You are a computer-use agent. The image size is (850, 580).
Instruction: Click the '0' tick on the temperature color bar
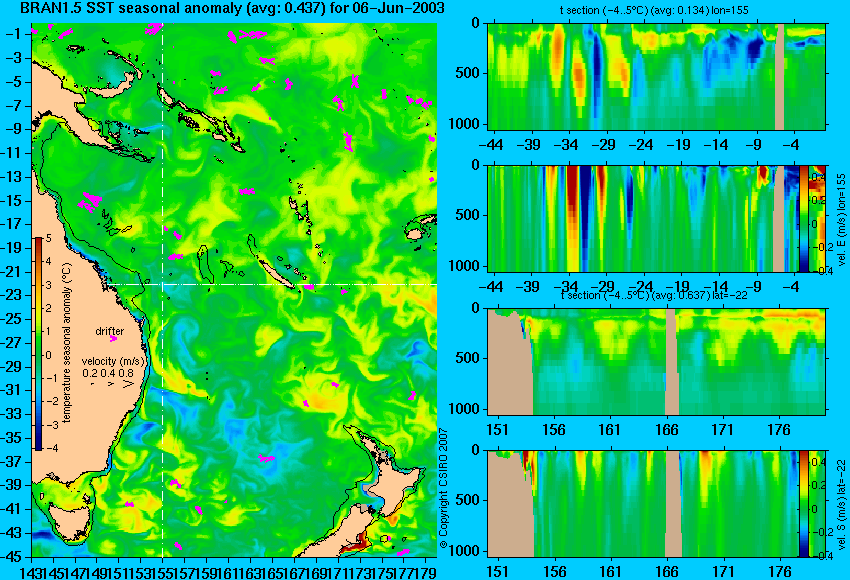point(48,355)
